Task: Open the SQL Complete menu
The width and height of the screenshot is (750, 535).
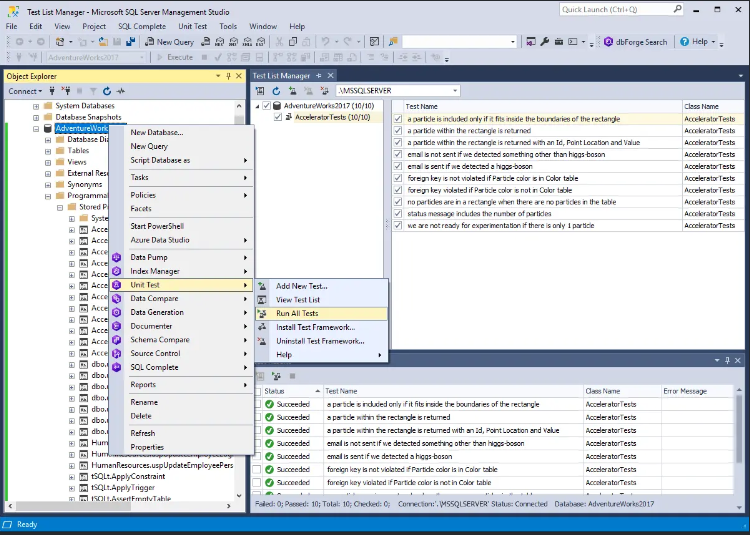Action: (142, 26)
